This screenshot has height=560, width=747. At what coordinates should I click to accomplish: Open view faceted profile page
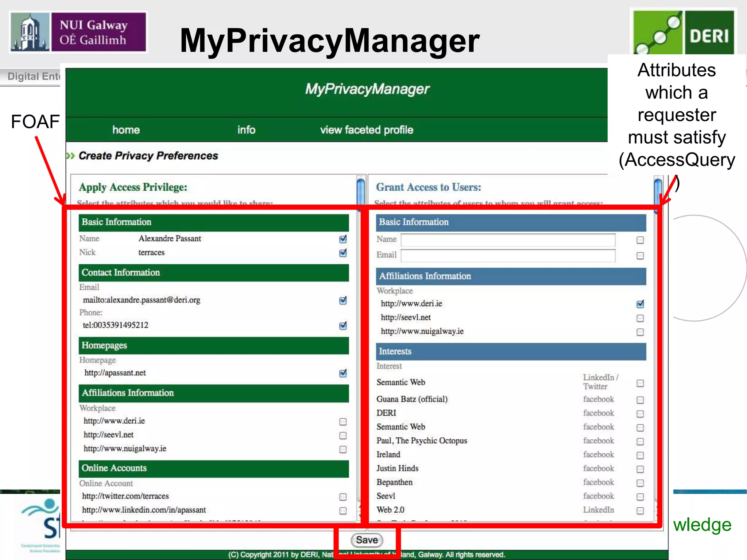coord(367,130)
